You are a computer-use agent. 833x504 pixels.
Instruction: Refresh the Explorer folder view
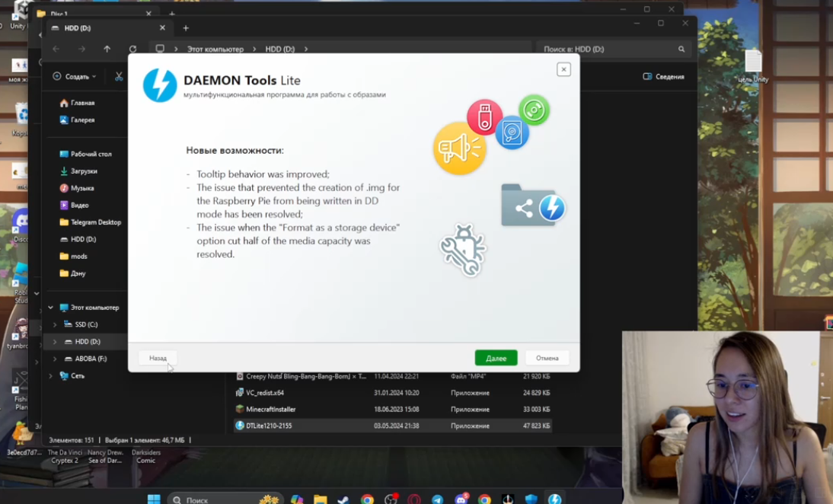click(x=132, y=49)
